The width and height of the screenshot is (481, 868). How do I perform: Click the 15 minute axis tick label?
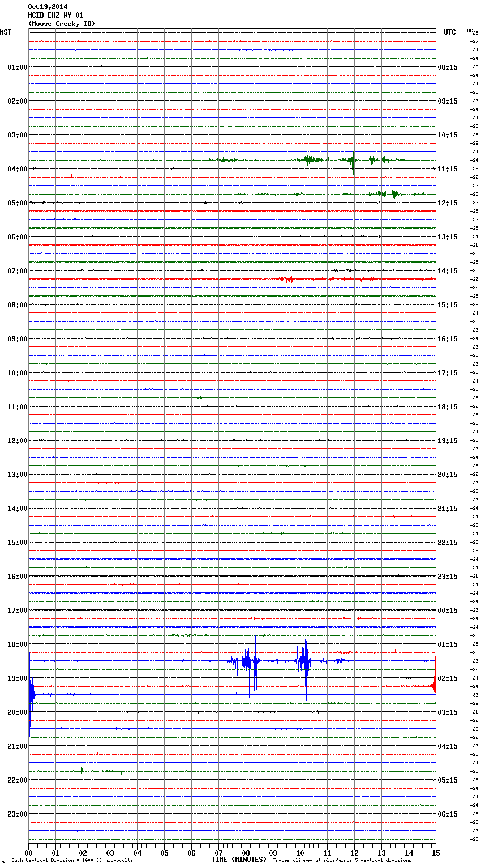[436, 853]
